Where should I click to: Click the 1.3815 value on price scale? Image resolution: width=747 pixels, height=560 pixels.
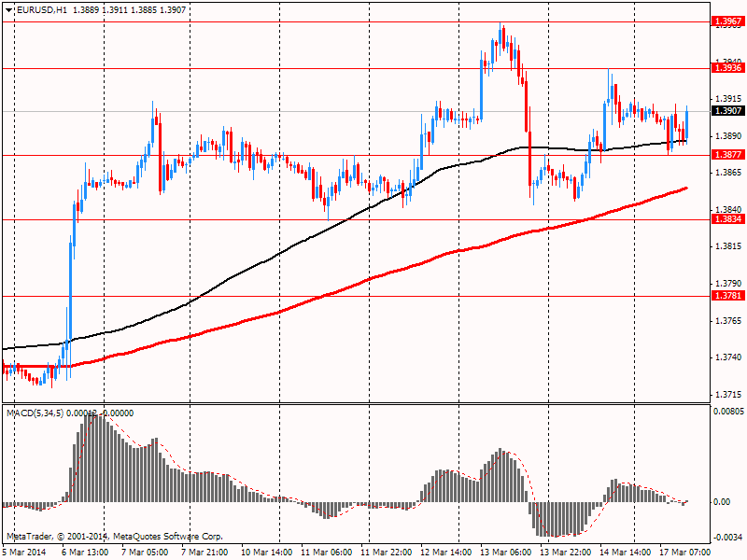coord(728,246)
